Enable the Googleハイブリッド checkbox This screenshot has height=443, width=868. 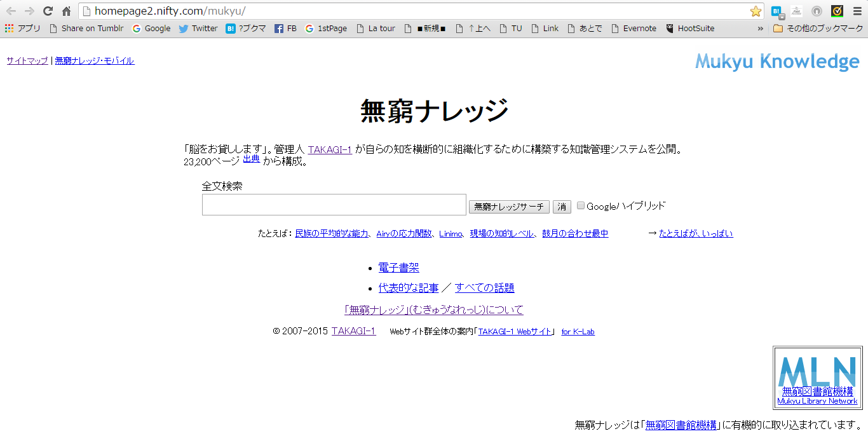click(x=581, y=205)
